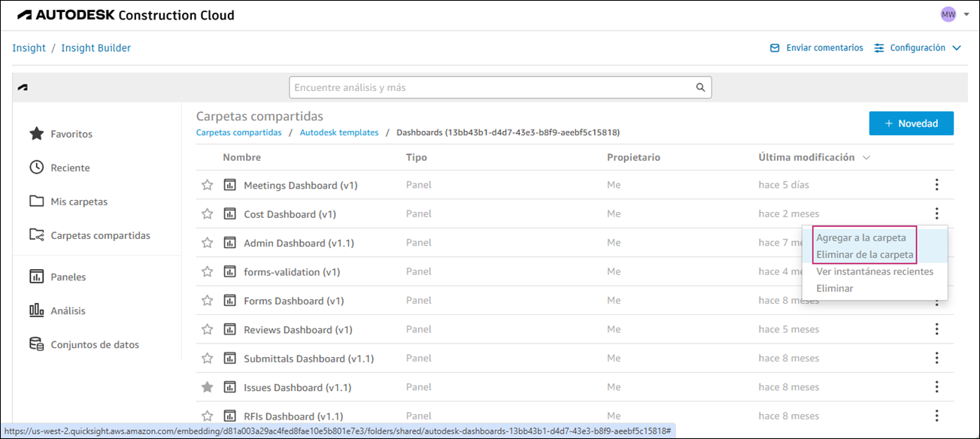Click the database icon beside Conjuntos de datos
This screenshot has width=980, height=439.
click(x=36, y=344)
